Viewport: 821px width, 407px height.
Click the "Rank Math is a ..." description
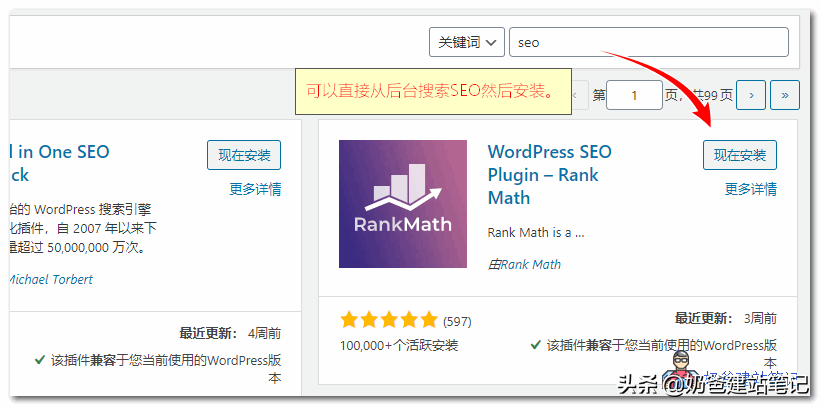tap(536, 233)
